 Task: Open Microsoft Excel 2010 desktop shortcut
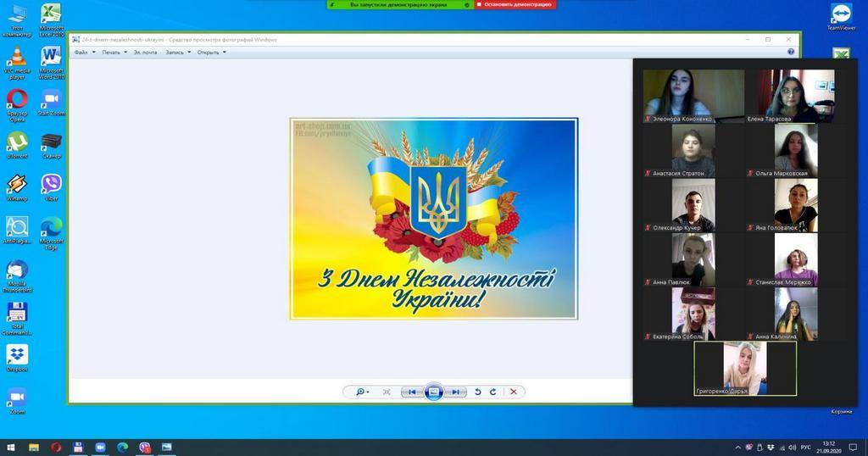[52, 21]
